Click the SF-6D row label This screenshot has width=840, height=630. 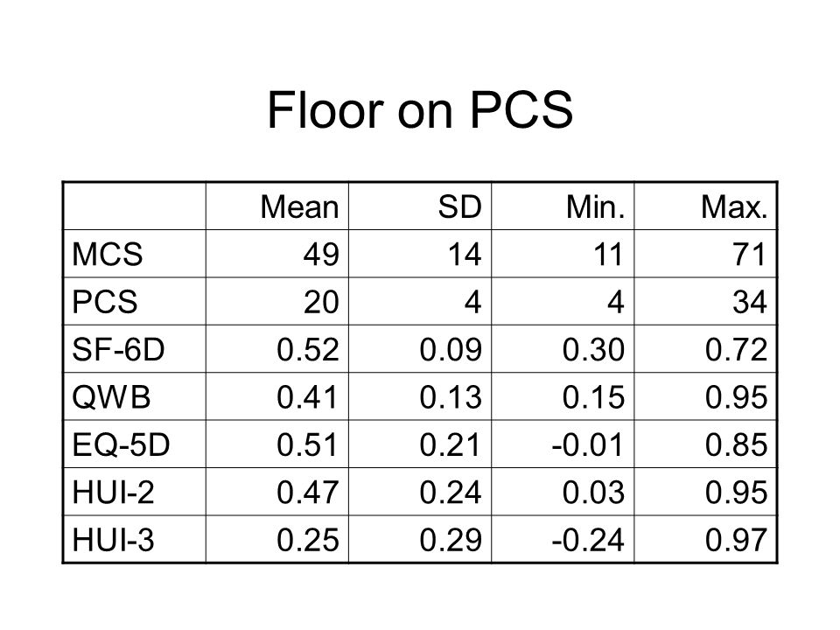pyautogui.click(x=118, y=350)
